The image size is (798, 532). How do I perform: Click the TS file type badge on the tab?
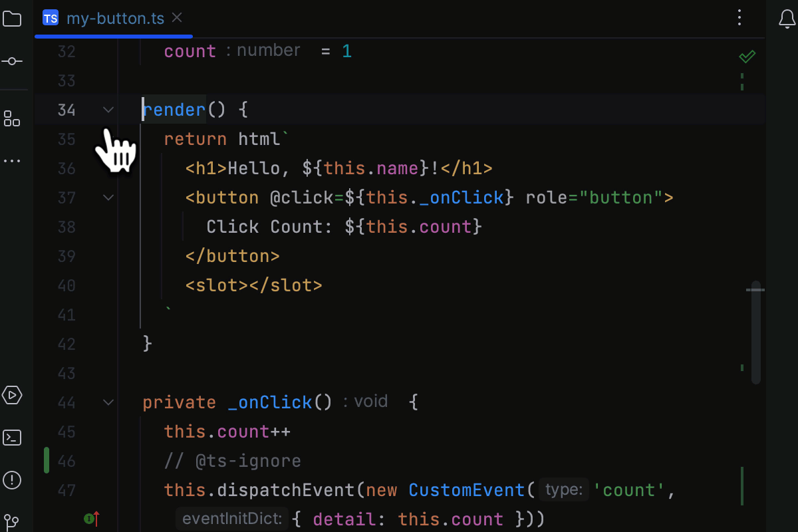pos(50,18)
